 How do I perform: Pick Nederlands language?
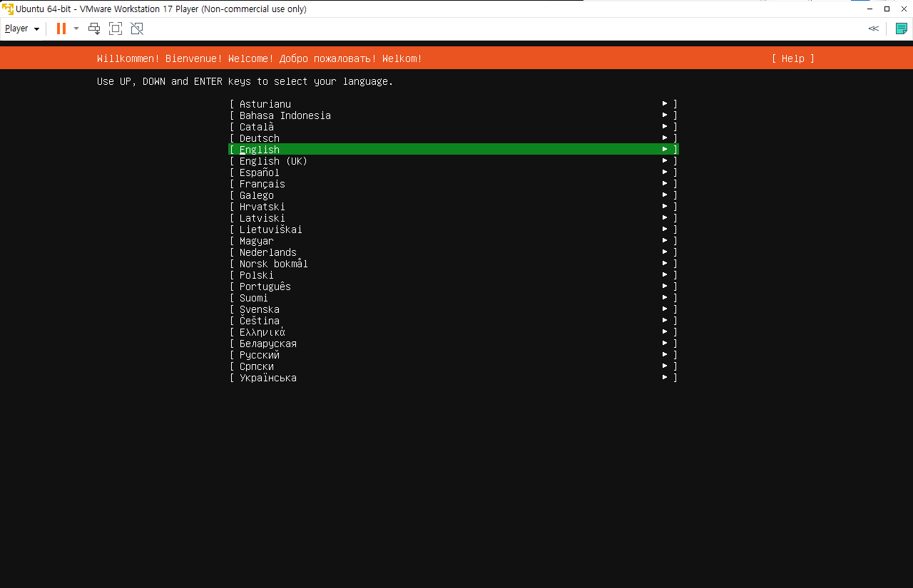[454, 252]
